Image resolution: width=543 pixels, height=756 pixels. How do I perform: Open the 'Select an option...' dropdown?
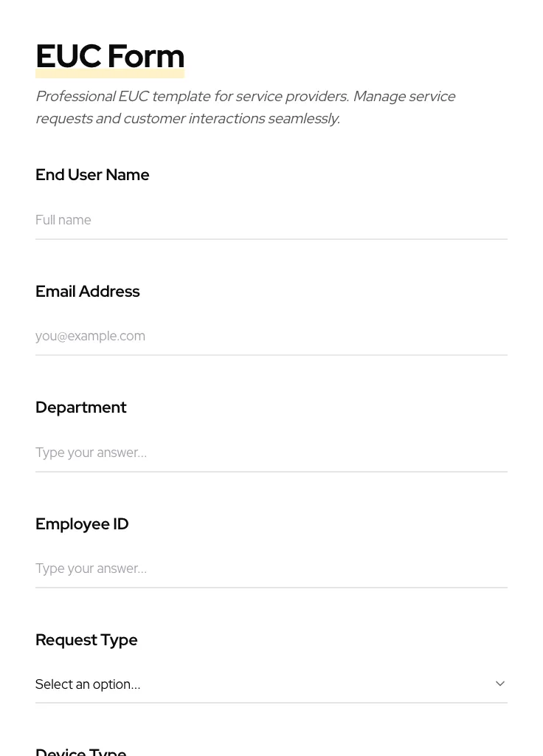[270, 684]
